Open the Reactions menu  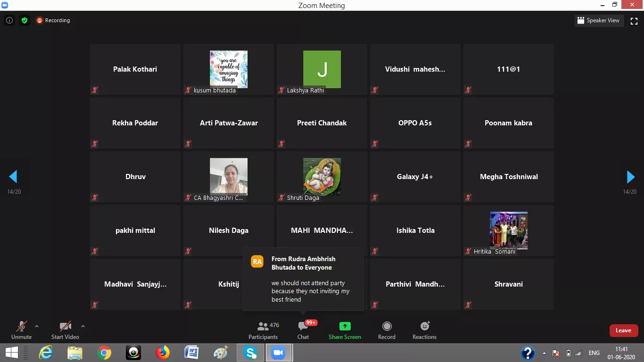424,330
